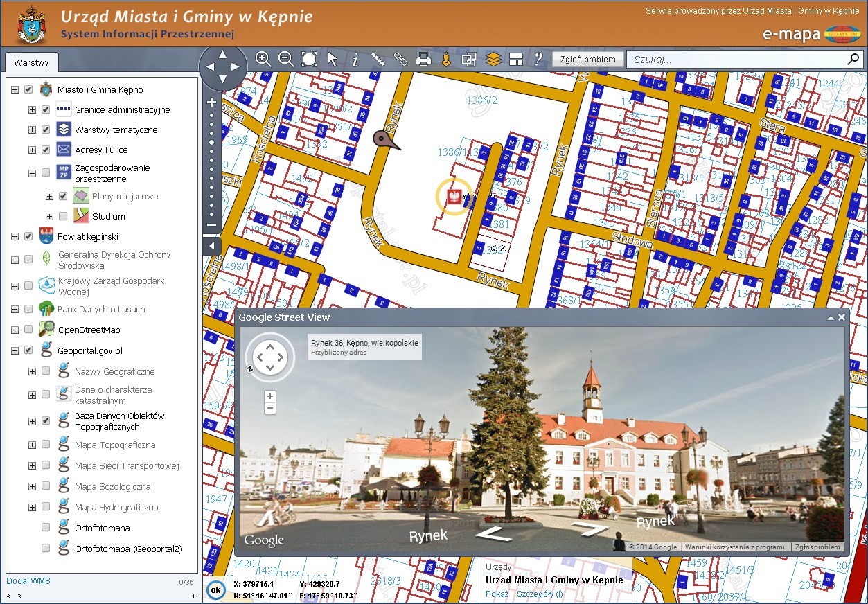The image size is (868, 604).
Task: Expand the Powiat kępiński node
Action: pyautogui.click(x=15, y=236)
